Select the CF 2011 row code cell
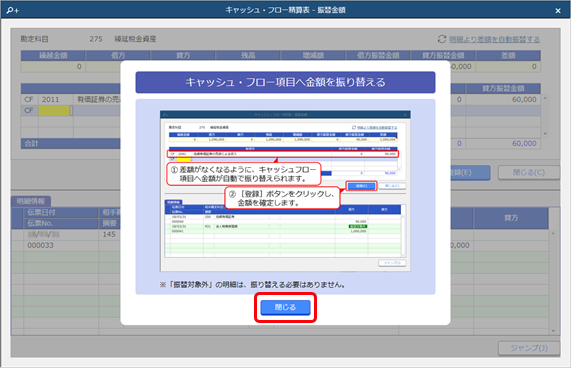Viewport: 571px width, 368px height. (55, 99)
